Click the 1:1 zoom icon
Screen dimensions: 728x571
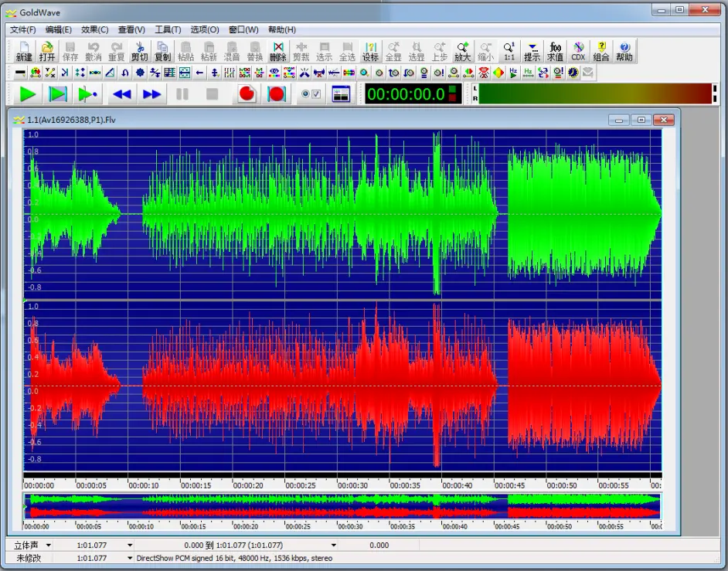pos(509,51)
